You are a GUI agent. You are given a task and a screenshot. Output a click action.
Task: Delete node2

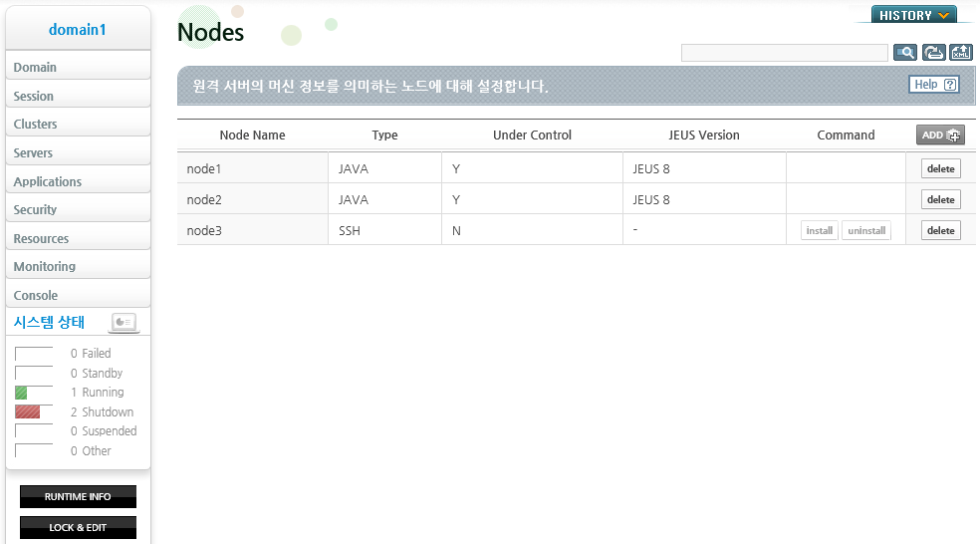coord(940,199)
